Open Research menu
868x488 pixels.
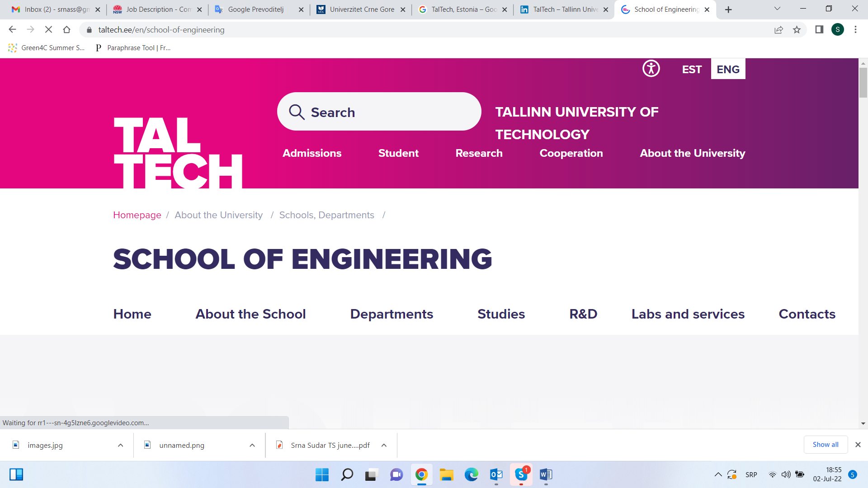479,153
